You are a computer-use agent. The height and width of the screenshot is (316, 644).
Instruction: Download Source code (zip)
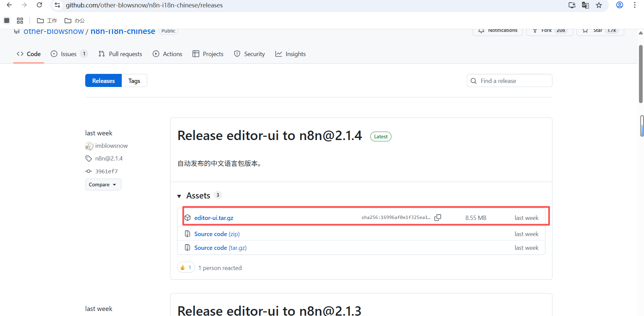(x=217, y=234)
